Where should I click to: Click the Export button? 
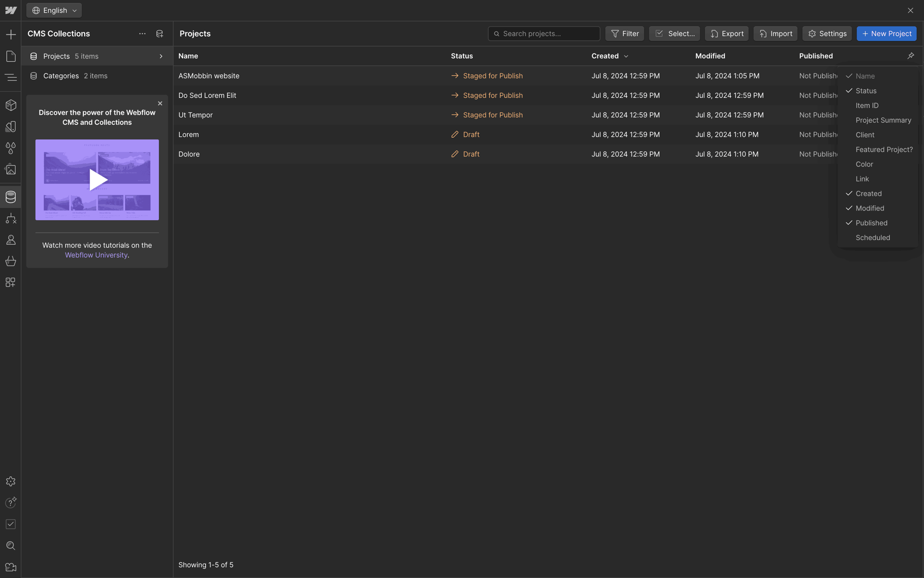click(727, 34)
